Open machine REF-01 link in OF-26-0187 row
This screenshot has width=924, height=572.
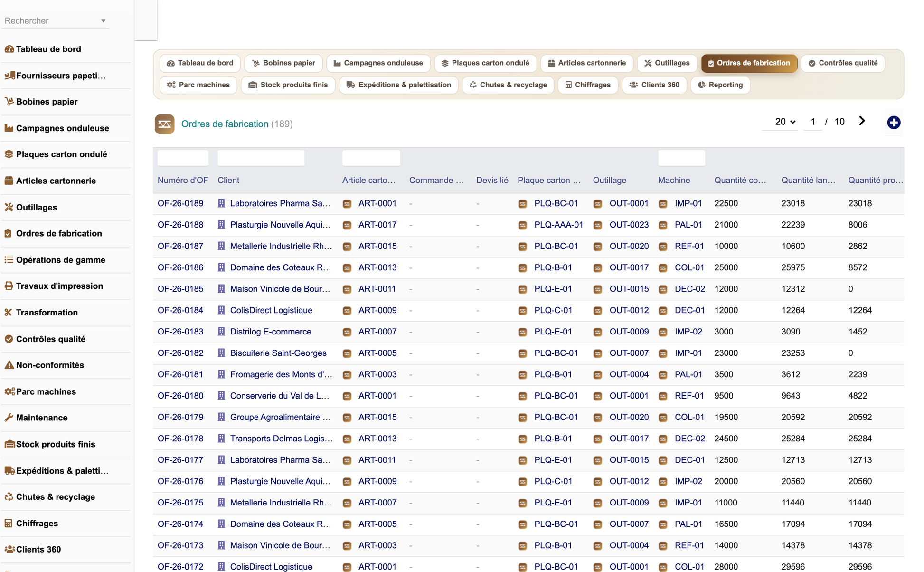click(689, 246)
